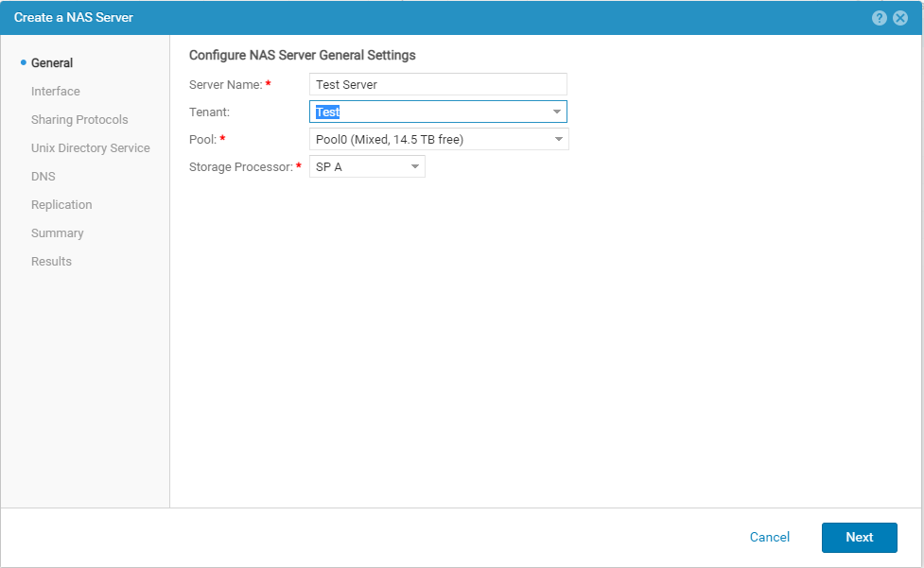Click the Cancel link
This screenshot has width=924, height=568.
769,537
